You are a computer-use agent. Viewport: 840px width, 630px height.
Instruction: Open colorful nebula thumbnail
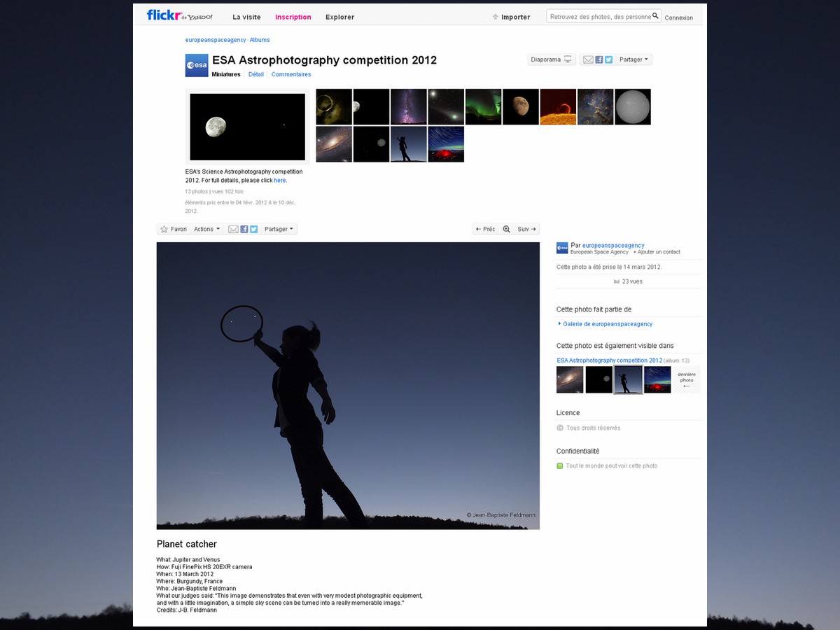point(596,106)
